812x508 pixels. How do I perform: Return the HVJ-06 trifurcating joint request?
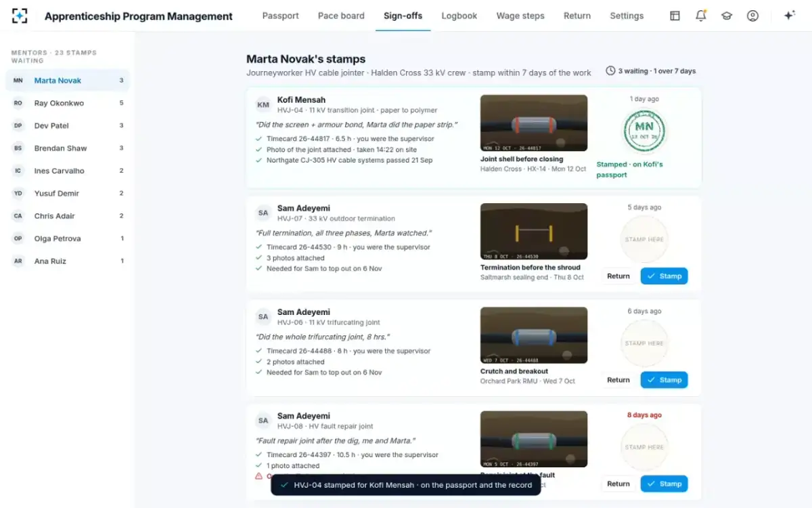[618, 380]
